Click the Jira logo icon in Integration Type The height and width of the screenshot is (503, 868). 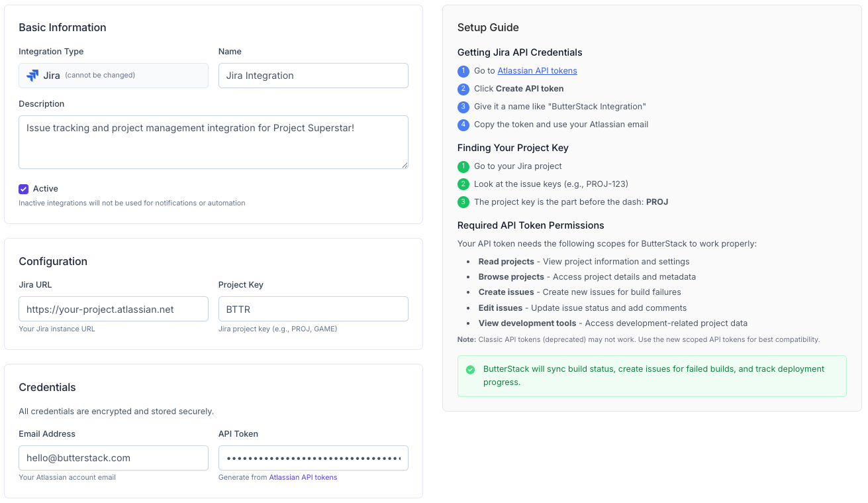coord(31,75)
